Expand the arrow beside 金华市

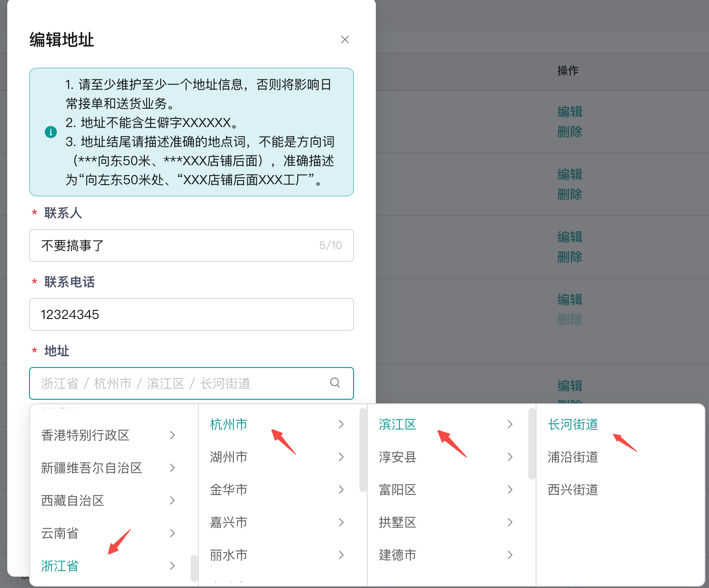pyautogui.click(x=341, y=490)
